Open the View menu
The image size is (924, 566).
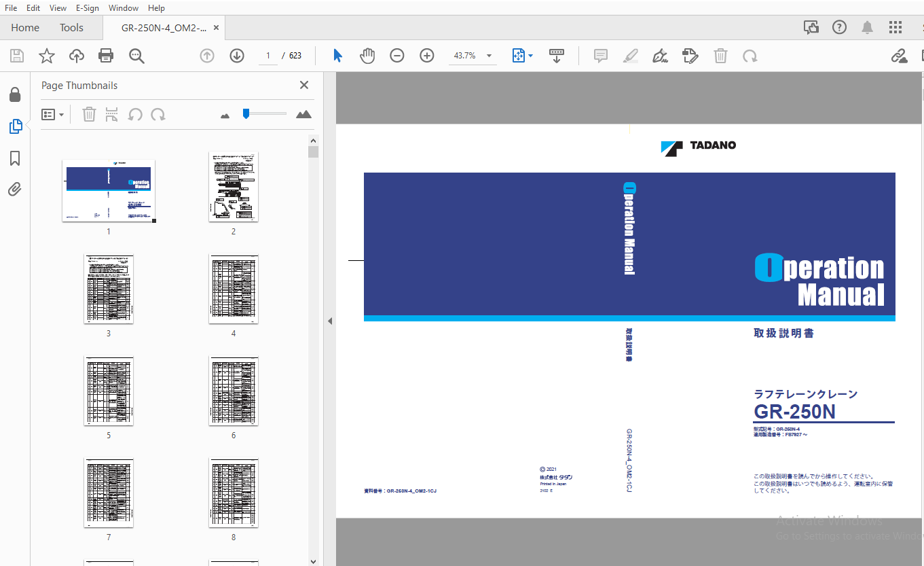[58, 8]
